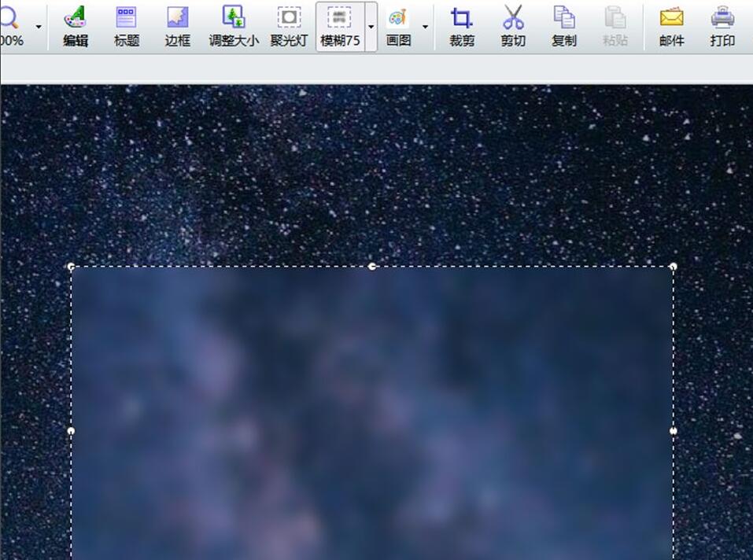
Task: Click the top-center selection handle
Action: tap(372, 267)
